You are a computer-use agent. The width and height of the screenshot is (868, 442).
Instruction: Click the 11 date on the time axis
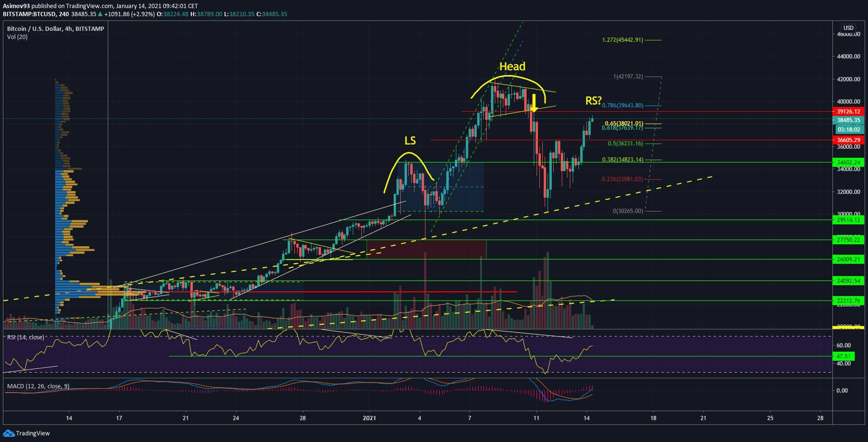click(537, 418)
